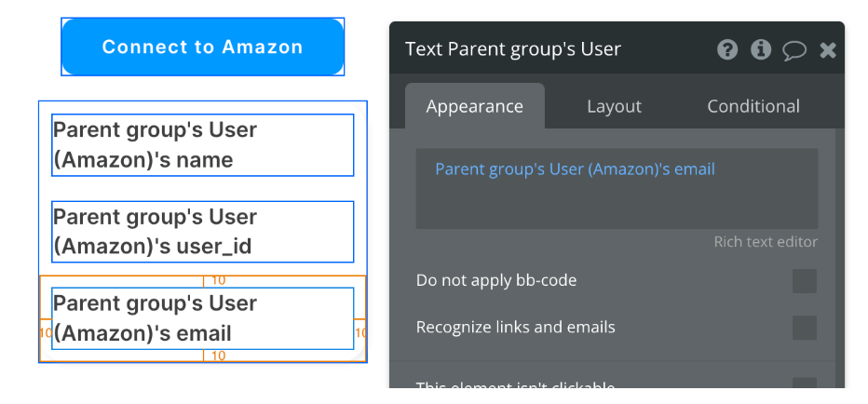Open the Rich text editor link
This screenshot has height=404, width=868.
tap(765, 242)
